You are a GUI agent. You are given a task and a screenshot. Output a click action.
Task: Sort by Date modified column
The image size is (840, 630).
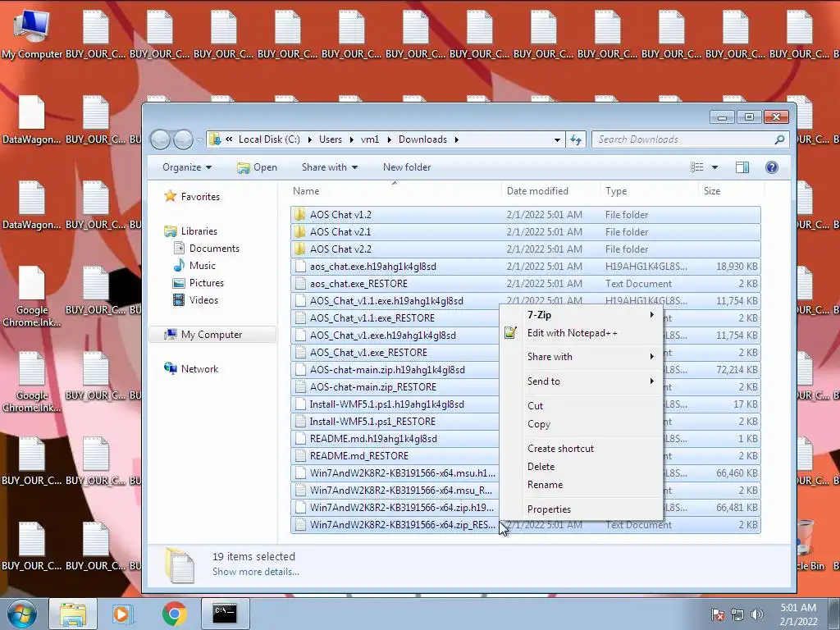pos(550,191)
